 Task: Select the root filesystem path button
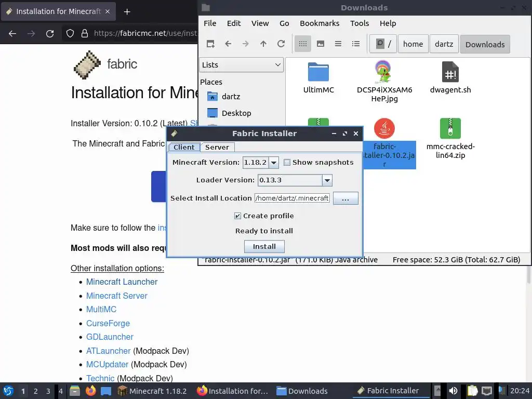tap(383, 44)
